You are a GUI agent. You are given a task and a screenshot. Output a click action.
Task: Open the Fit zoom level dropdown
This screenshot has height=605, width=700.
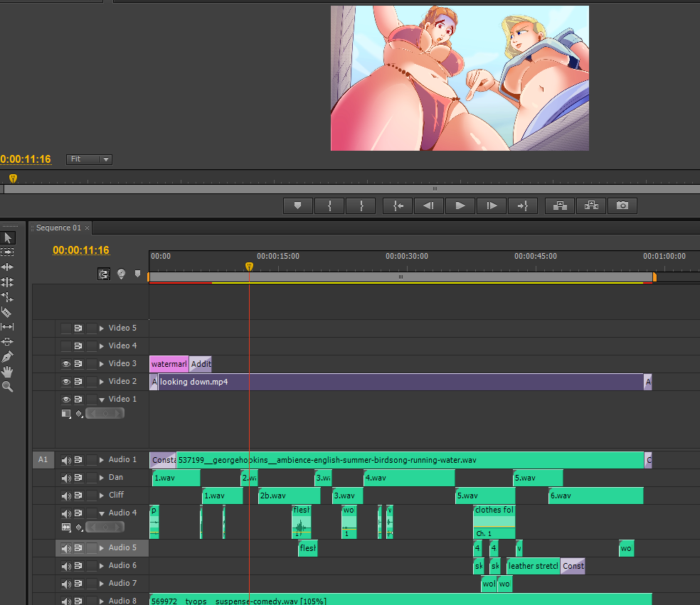coord(89,159)
